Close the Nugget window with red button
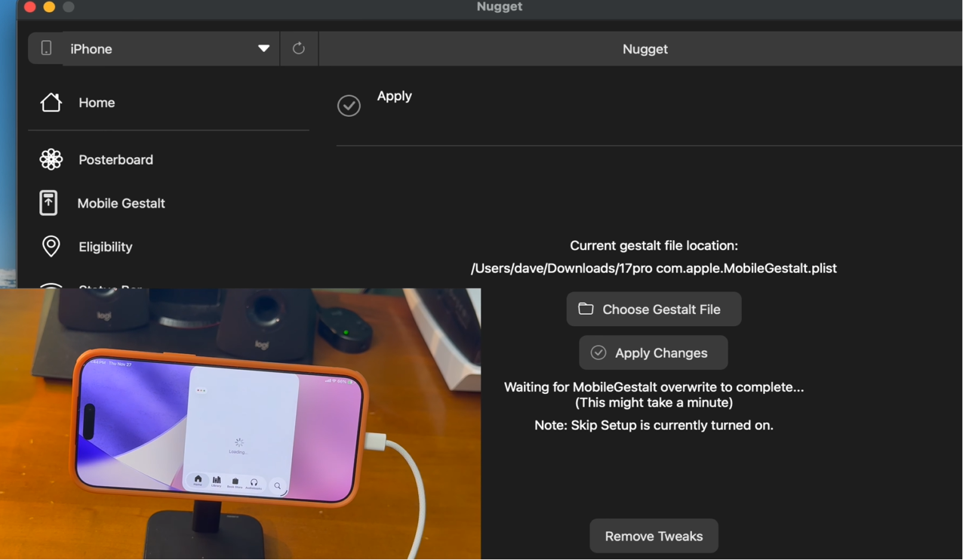Viewport: 963px width, 560px height. 30,7
